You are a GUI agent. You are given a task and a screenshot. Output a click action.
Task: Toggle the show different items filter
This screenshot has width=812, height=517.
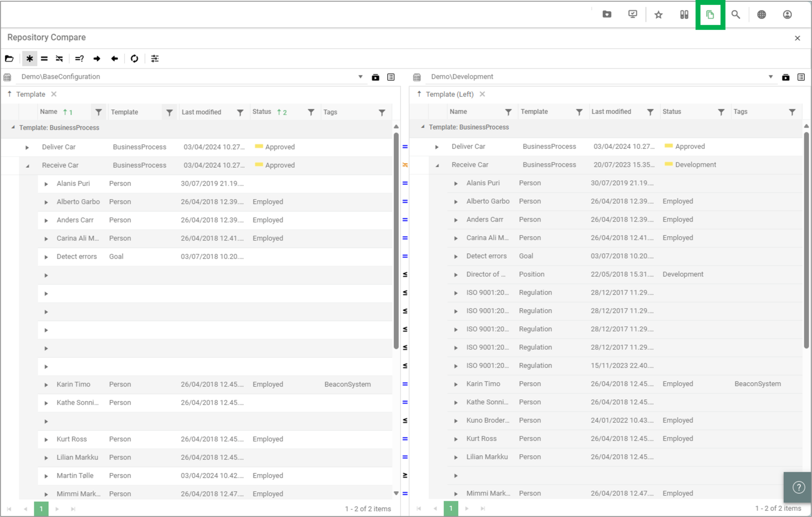pyautogui.click(x=59, y=59)
